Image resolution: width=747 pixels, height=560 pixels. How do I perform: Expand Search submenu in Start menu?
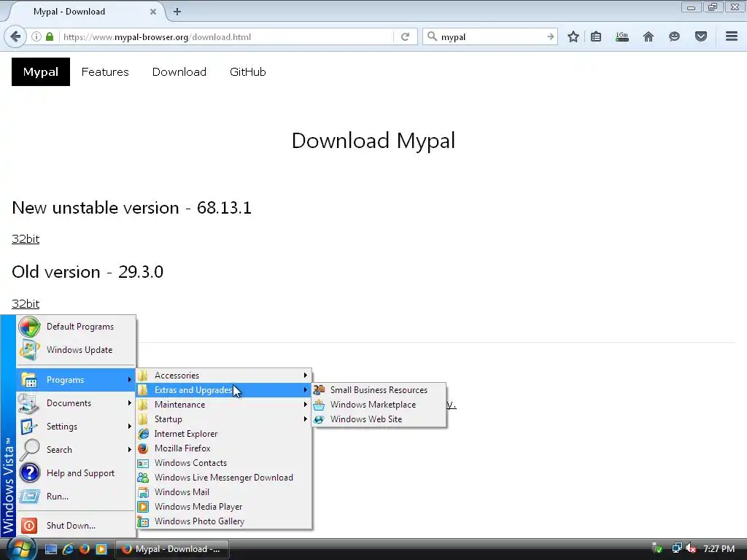(x=76, y=449)
